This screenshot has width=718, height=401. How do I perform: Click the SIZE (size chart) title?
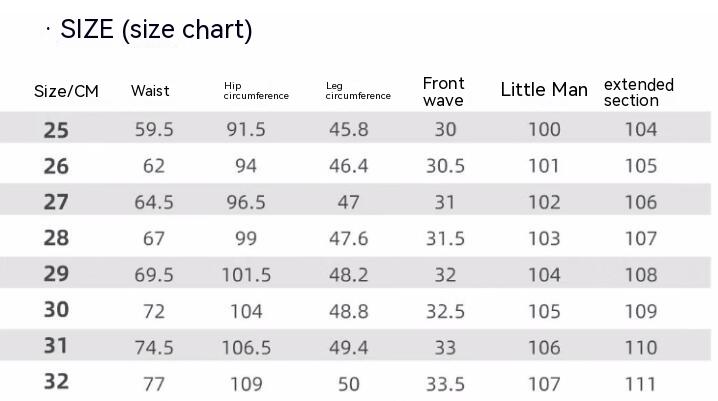click(156, 30)
